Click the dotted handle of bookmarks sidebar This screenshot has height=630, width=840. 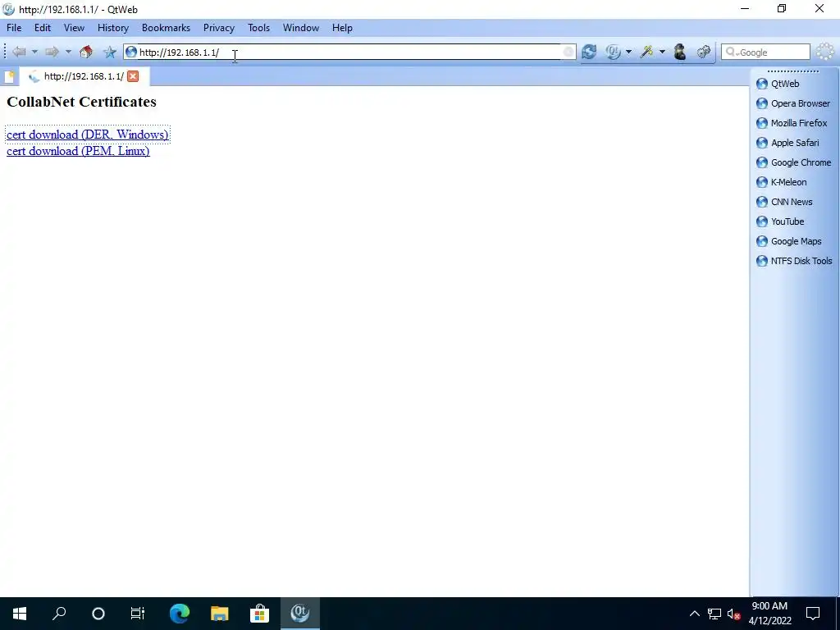pos(793,71)
